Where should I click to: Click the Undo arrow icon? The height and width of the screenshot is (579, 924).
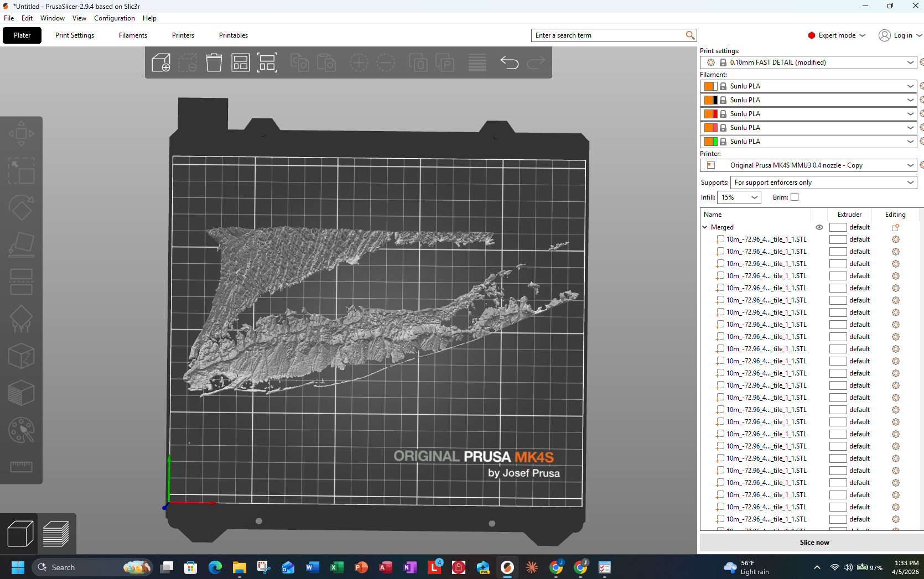(x=509, y=62)
